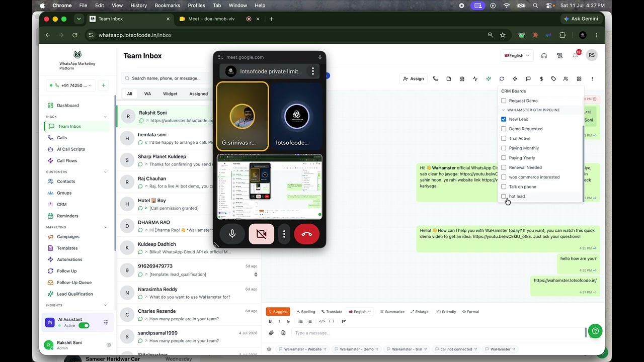Open the activity pulse icon in chat toolbar

coord(475,79)
